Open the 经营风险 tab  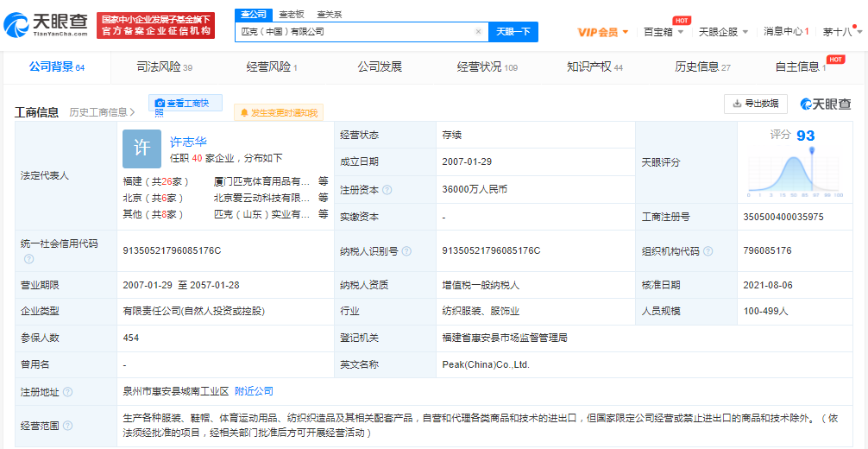click(x=272, y=67)
